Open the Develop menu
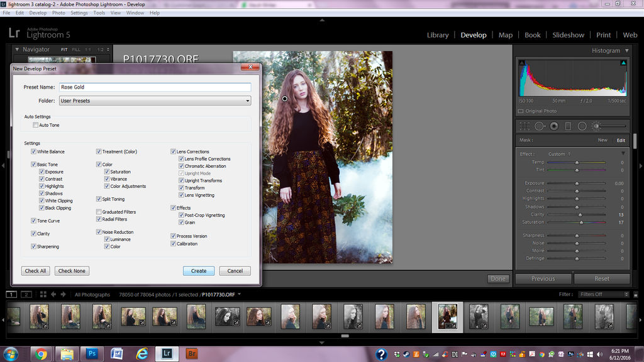Viewport: 644px width, 362px height. click(x=38, y=13)
